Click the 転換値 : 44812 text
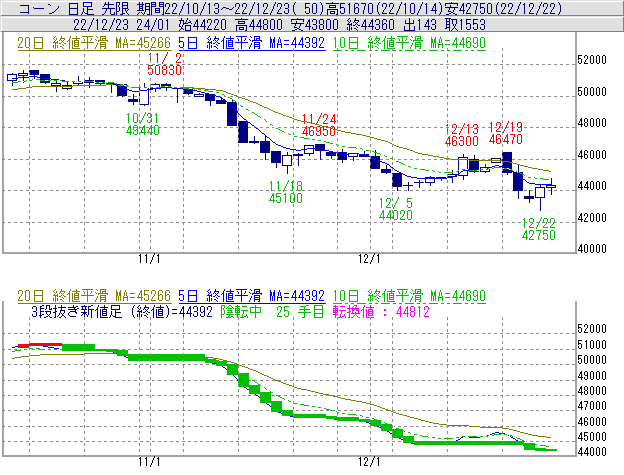The width and height of the screenshot is (624, 475). click(381, 311)
